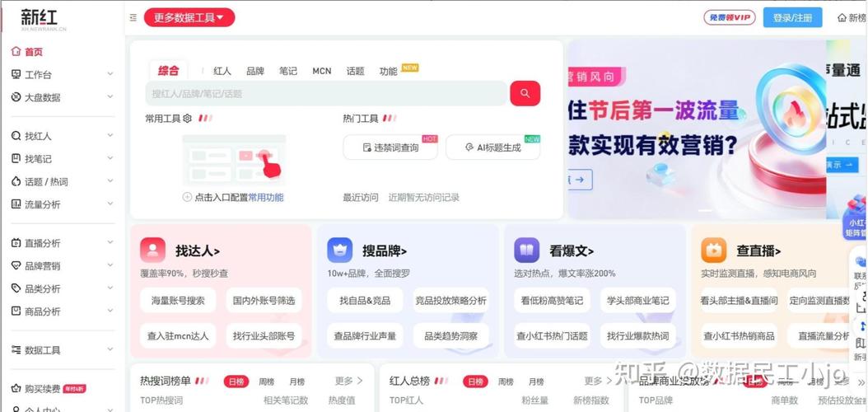Click the sidebar collapse hamburger icon
Viewport: 868px width, 412px height.
[133, 18]
